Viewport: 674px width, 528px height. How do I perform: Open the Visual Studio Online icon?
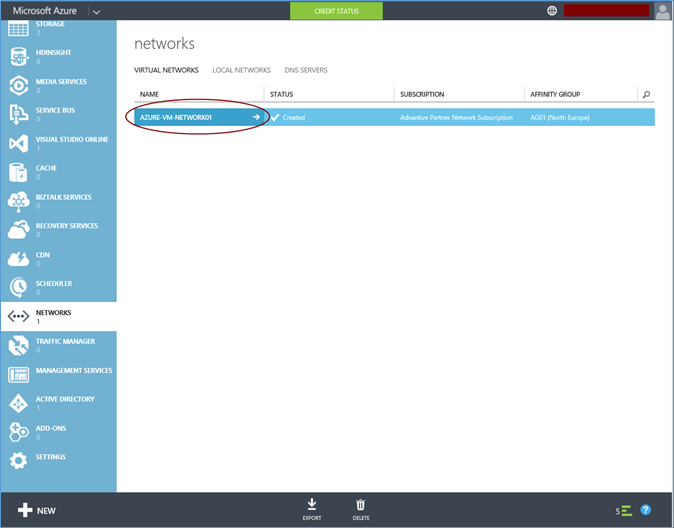[18, 144]
